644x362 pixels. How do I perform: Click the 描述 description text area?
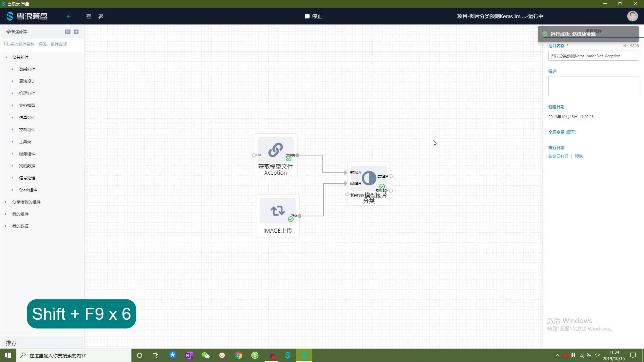click(593, 86)
